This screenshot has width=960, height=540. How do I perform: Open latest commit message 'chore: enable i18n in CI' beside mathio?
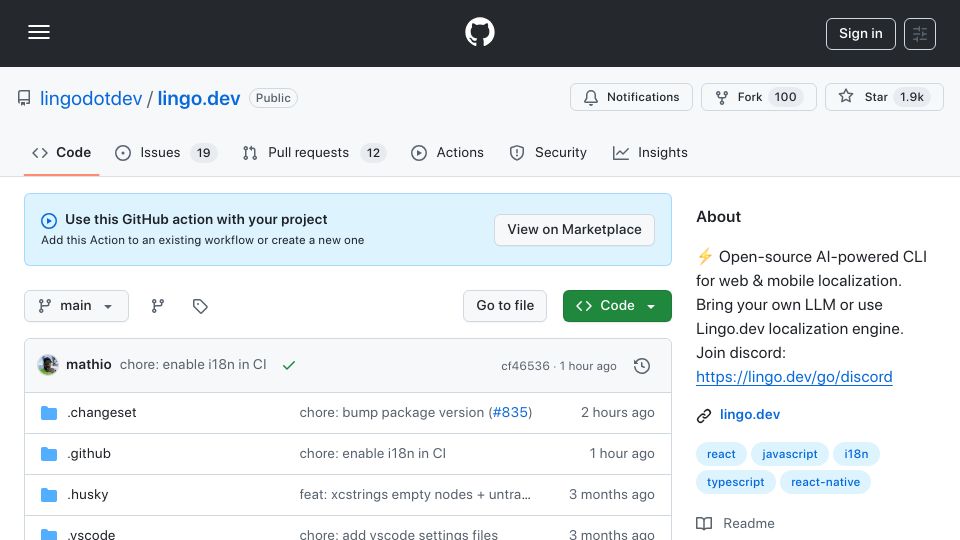[x=193, y=364]
